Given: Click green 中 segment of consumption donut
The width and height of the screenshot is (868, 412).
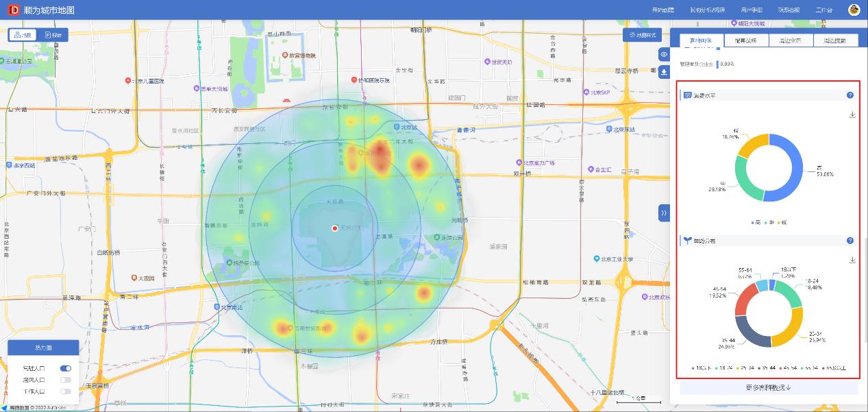Looking at the screenshot, I should tap(745, 180).
